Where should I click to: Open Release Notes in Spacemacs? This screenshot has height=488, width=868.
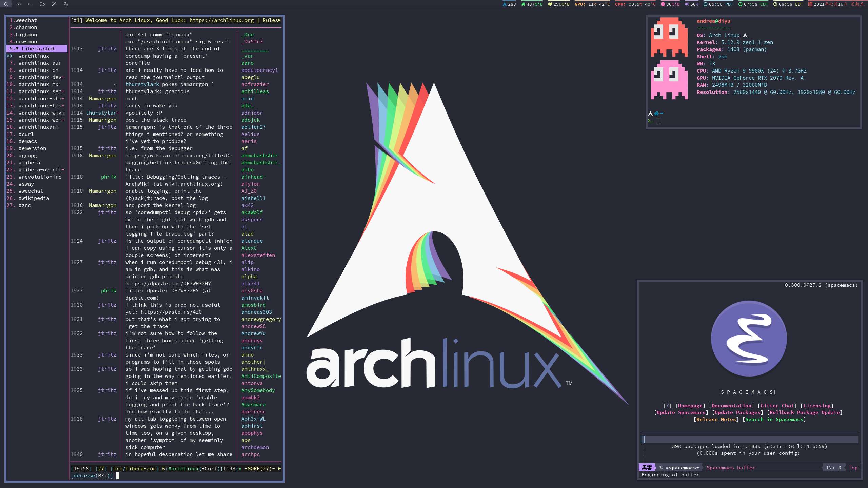[x=716, y=419]
